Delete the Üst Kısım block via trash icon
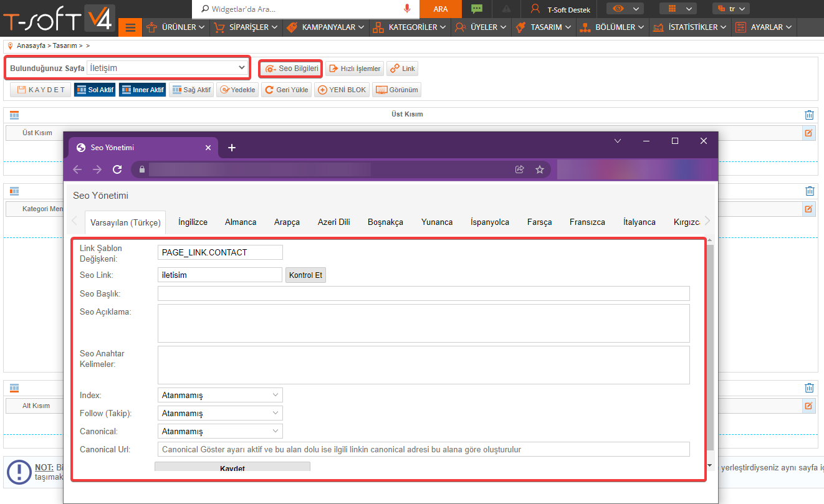 pos(809,115)
